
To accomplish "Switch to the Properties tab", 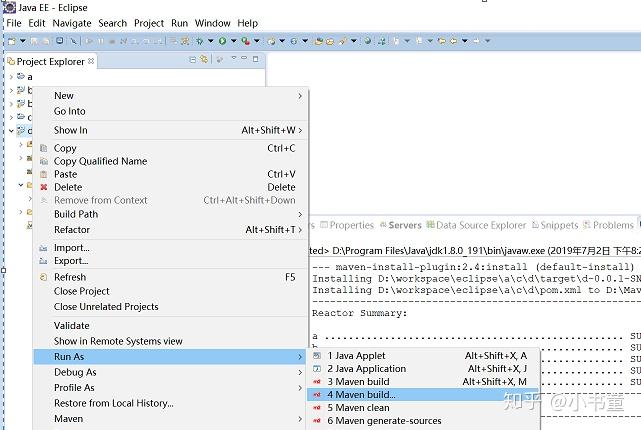I will coord(347,225).
